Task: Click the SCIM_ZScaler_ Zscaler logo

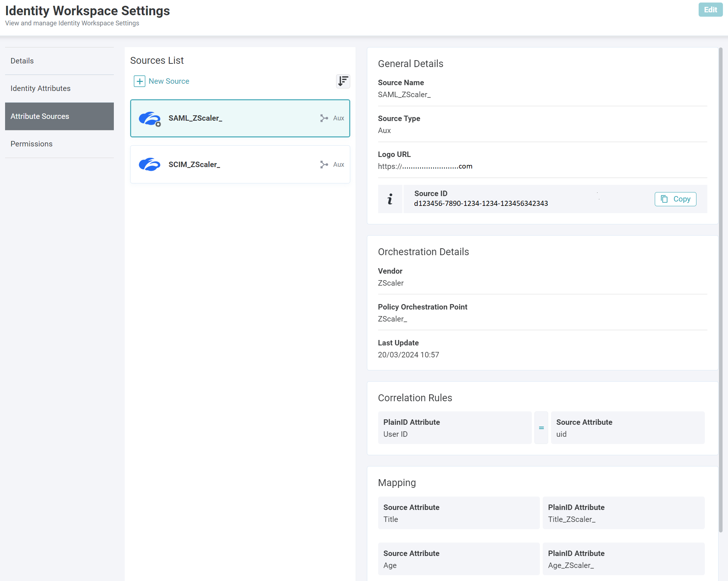Action: tap(150, 165)
